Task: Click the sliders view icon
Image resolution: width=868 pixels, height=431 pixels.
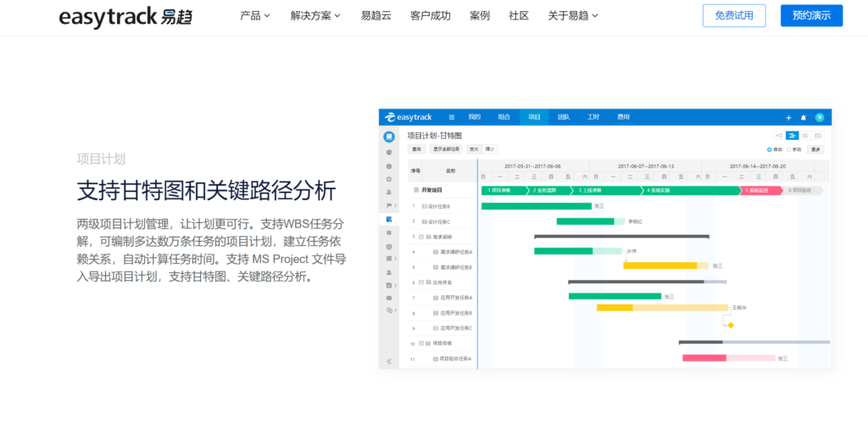Action: (x=805, y=136)
